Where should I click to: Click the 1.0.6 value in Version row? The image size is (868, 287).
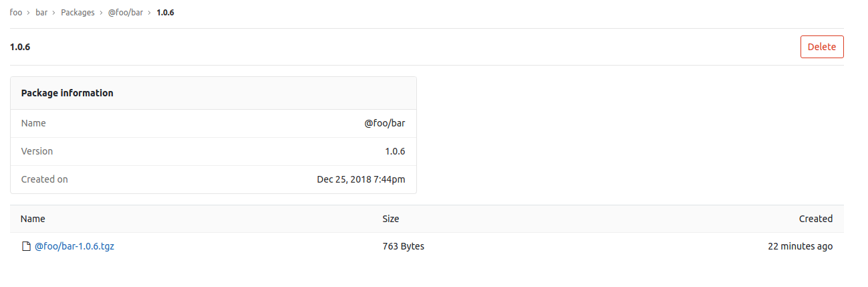coord(395,151)
